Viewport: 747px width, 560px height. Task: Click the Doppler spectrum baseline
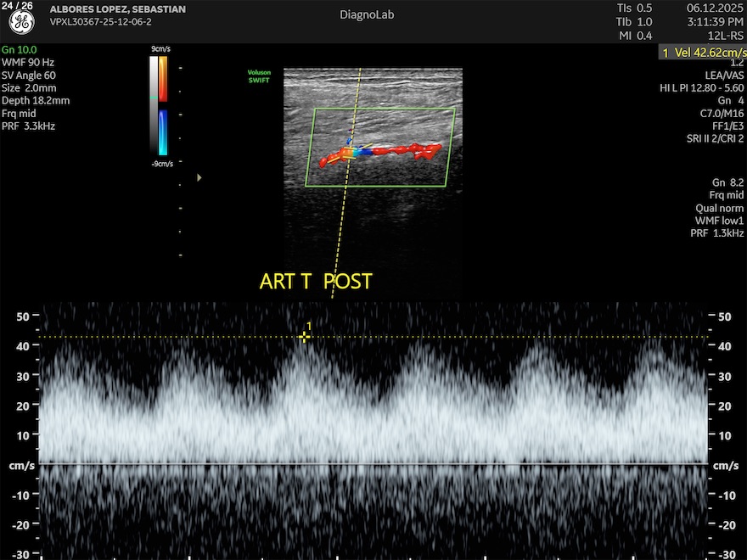(x=373, y=462)
